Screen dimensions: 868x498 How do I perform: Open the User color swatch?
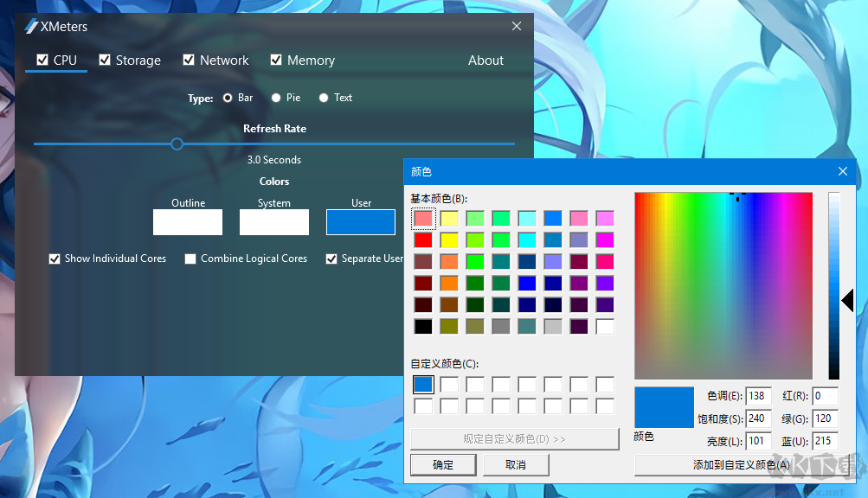click(360, 222)
